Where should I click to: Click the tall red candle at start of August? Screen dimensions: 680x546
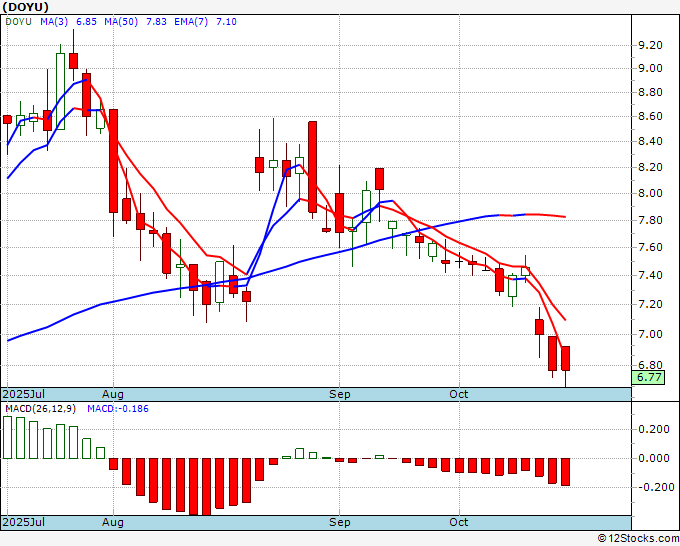tap(113, 161)
